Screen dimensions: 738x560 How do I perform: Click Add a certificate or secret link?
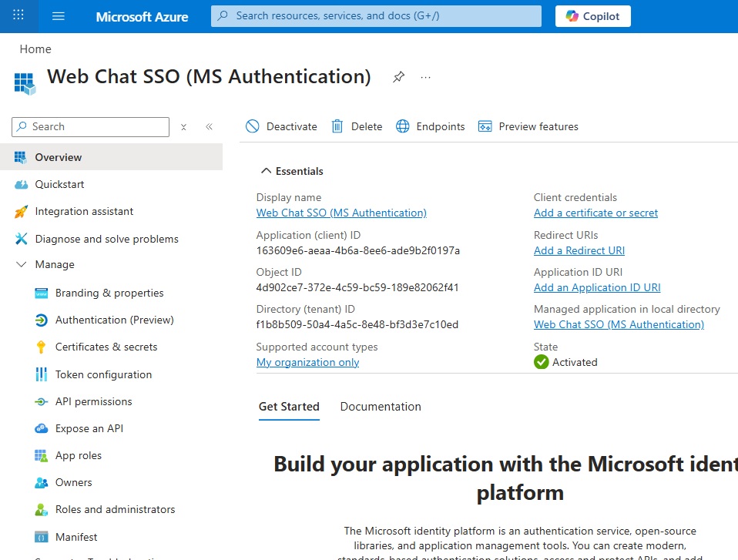(595, 213)
